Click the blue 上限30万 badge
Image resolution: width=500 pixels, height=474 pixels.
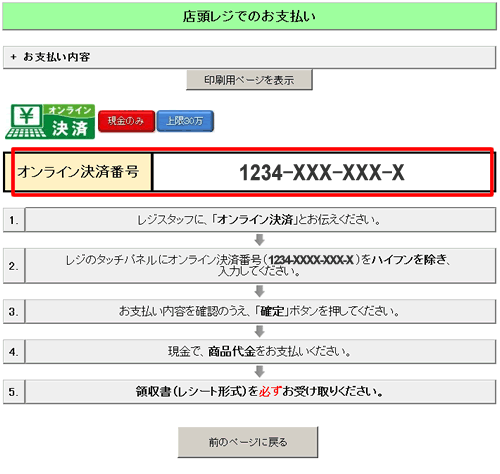click(185, 121)
